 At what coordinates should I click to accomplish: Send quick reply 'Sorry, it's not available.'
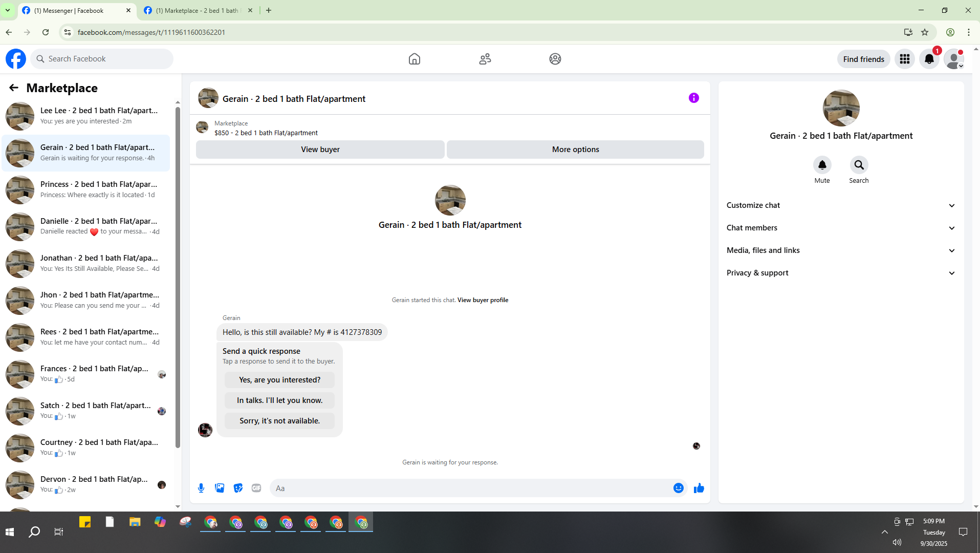tap(279, 421)
